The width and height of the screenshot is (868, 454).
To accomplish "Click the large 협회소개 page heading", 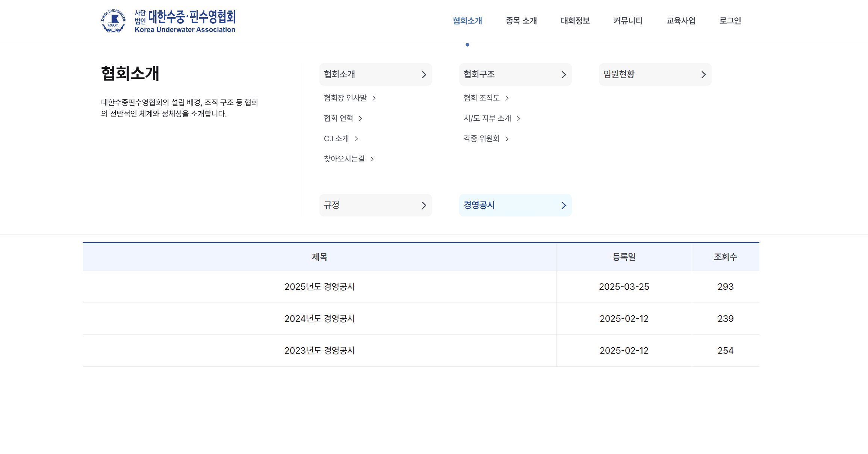I will coord(130,73).
